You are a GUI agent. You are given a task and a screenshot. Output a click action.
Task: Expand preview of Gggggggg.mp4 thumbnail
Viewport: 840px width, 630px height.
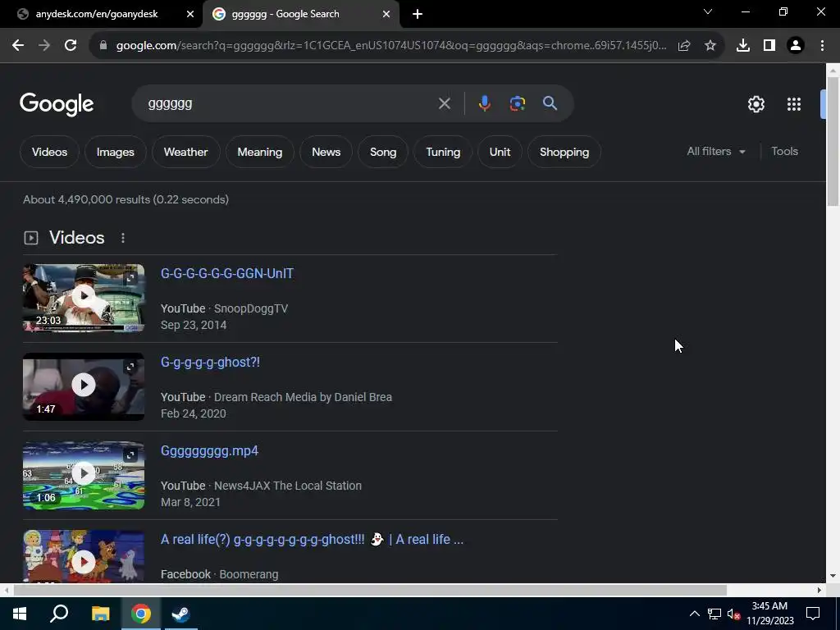click(x=130, y=454)
